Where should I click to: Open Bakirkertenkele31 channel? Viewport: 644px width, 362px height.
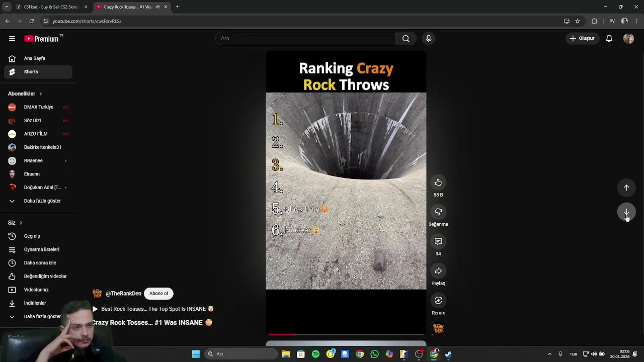38,147
